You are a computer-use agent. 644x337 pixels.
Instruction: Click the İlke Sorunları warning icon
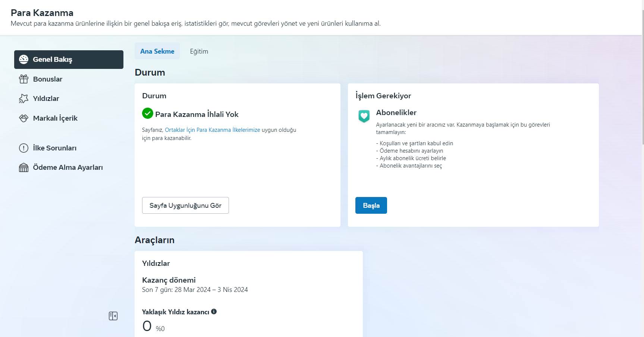point(23,148)
